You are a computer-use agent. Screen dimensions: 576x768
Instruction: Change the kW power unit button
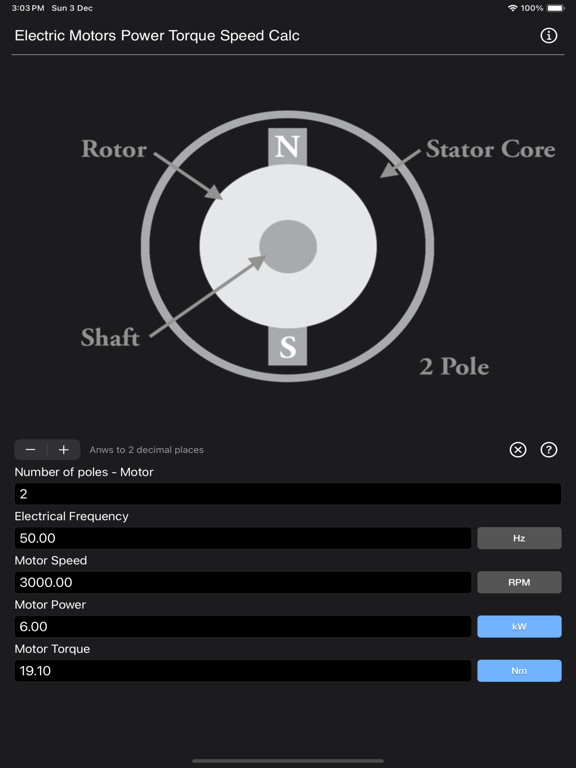pos(519,626)
